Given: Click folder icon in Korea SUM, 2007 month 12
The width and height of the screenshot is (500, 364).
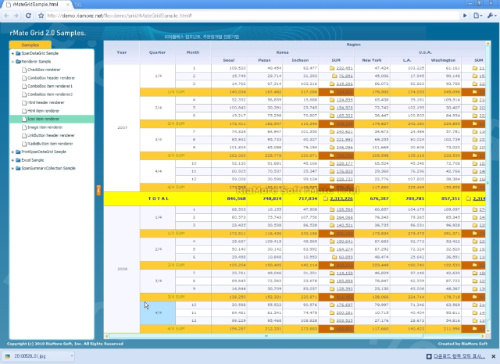Looking at the screenshot, I should [x=332, y=179].
